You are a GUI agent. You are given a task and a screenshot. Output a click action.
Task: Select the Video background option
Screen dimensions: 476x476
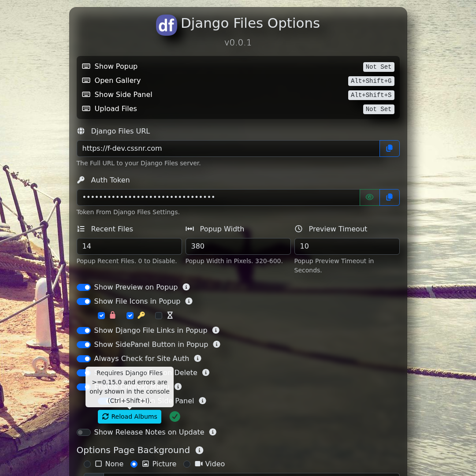(x=187, y=464)
